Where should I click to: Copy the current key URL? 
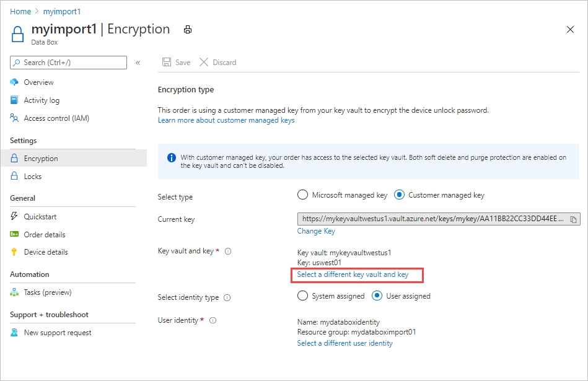coord(573,219)
